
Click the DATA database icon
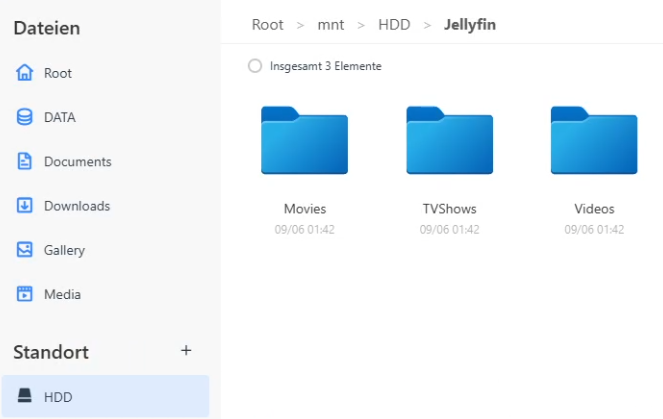coord(25,117)
